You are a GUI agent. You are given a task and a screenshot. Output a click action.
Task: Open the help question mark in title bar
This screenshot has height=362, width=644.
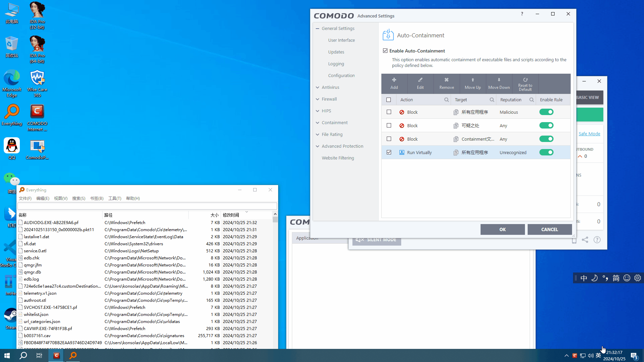click(x=522, y=14)
